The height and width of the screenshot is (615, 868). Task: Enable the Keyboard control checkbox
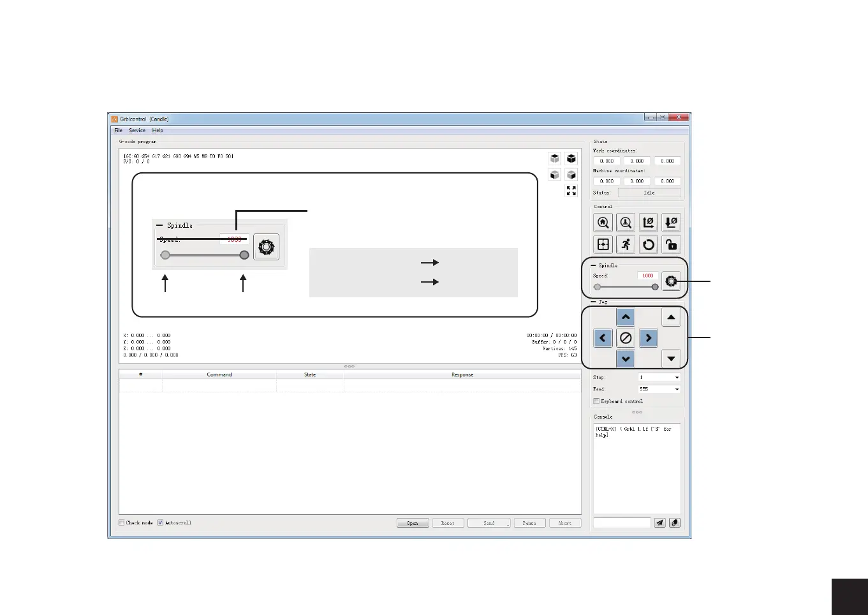(x=596, y=401)
